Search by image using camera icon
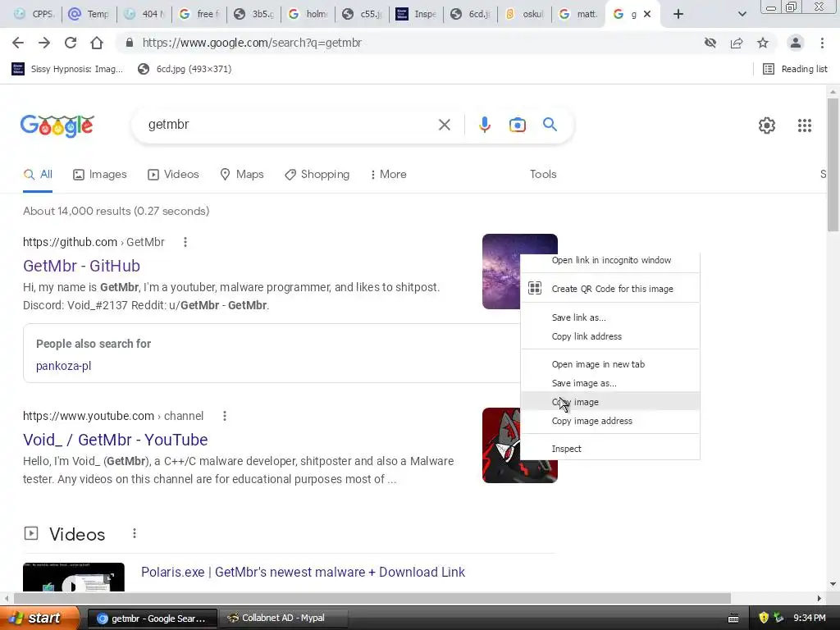Viewport: 840px width, 630px height. tap(517, 125)
